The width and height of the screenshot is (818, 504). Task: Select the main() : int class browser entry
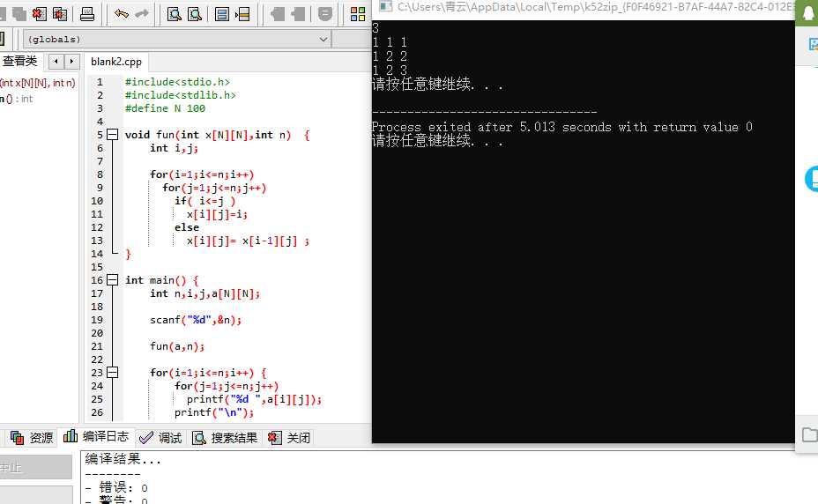point(17,99)
